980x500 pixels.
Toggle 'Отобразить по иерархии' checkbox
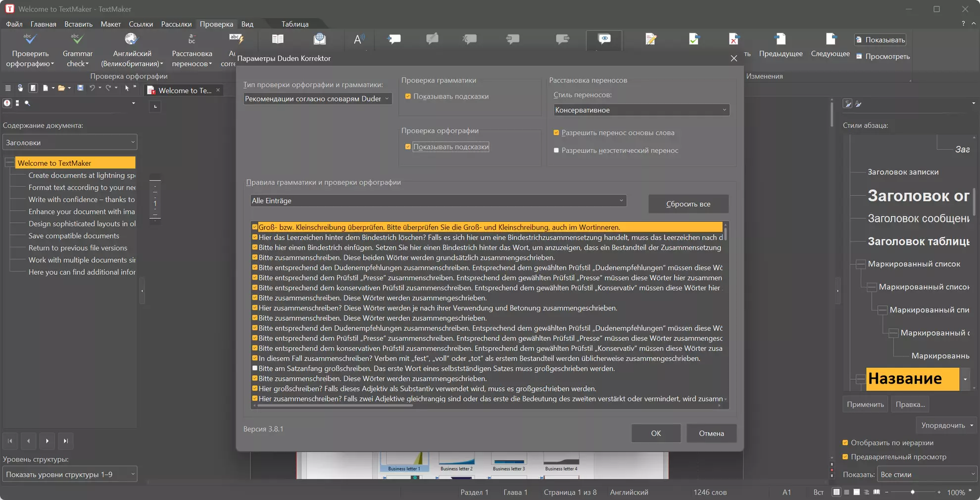coord(845,443)
